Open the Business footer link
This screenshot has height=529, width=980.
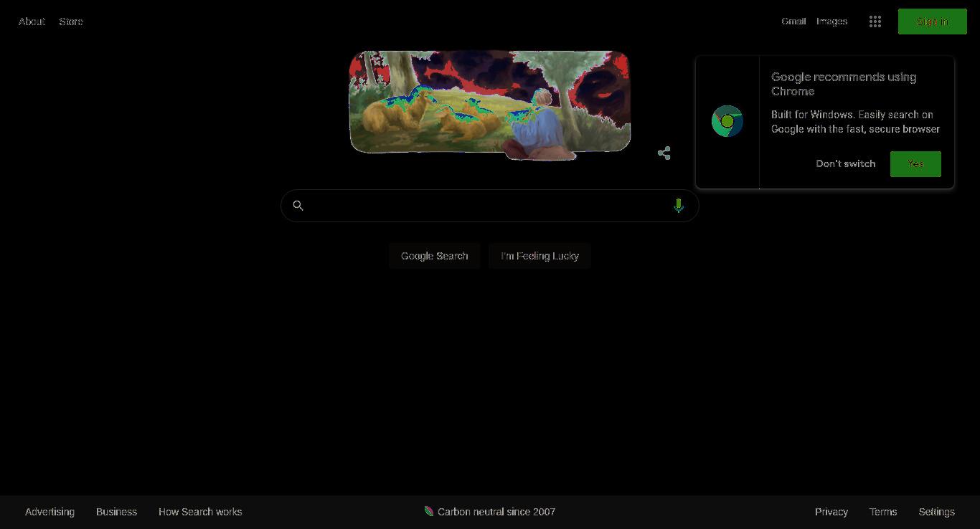116,512
